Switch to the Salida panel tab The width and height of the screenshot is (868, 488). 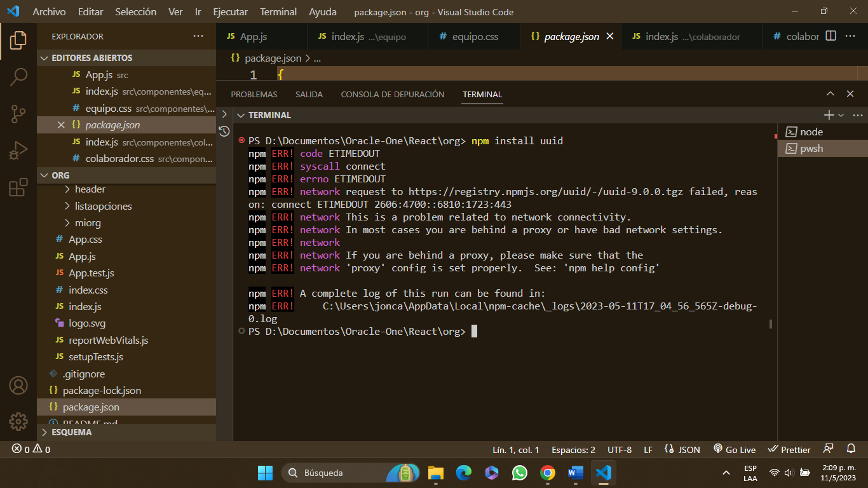pos(309,94)
